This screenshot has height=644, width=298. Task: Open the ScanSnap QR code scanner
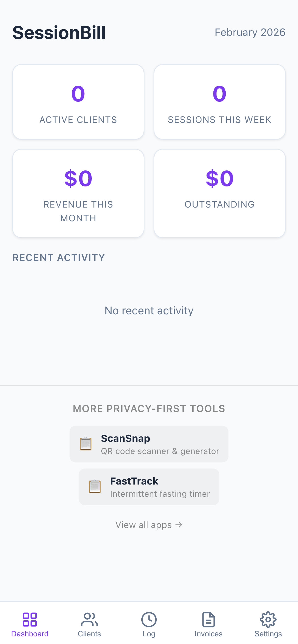point(149,444)
